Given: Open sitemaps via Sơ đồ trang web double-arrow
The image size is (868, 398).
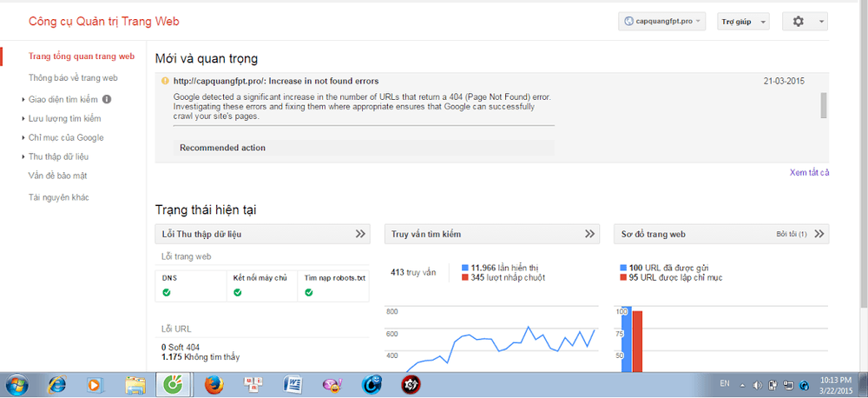Looking at the screenshot, I should (819, 234).
